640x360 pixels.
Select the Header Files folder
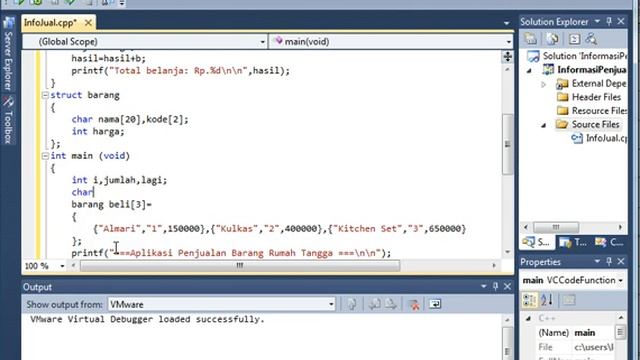pyautogui.click(x=589, y=97)
